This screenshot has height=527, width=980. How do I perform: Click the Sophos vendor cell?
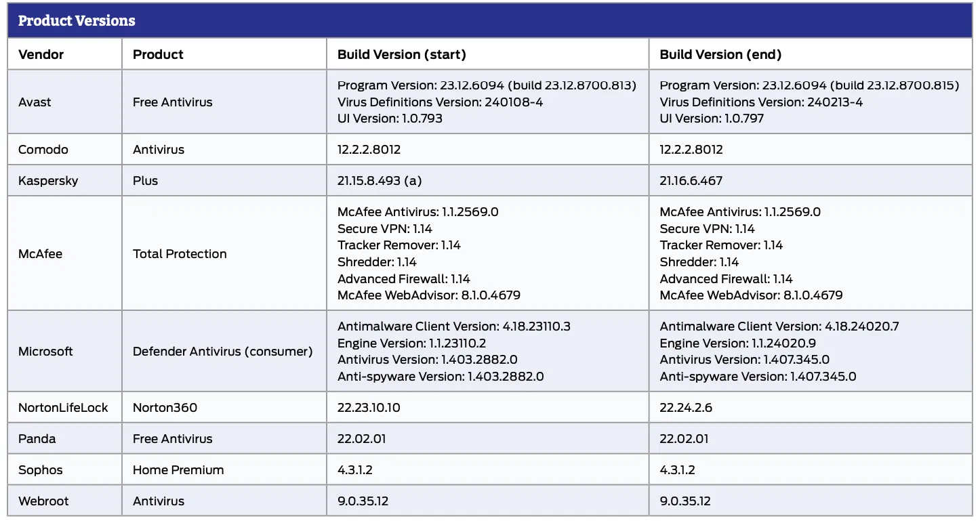[x=41, y=470]
